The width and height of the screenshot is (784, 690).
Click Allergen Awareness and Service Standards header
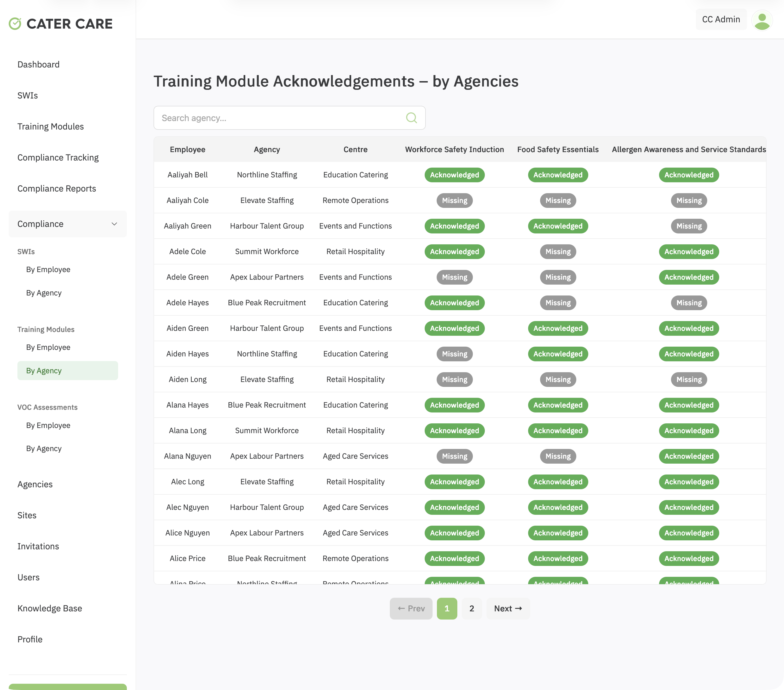pyautogui.click(x=689, y=149)
